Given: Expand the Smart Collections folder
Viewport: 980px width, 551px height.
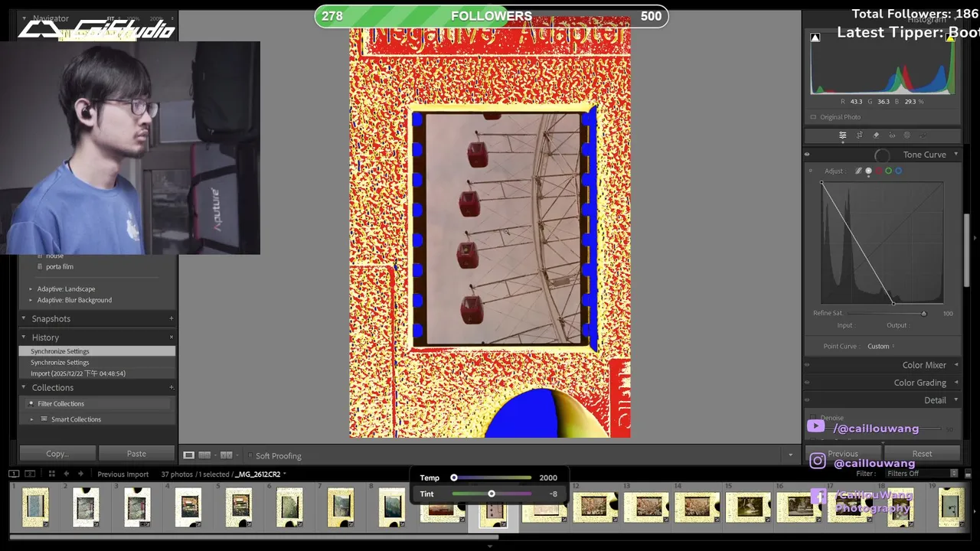Looking at the screenshot, I should (32, 419).
